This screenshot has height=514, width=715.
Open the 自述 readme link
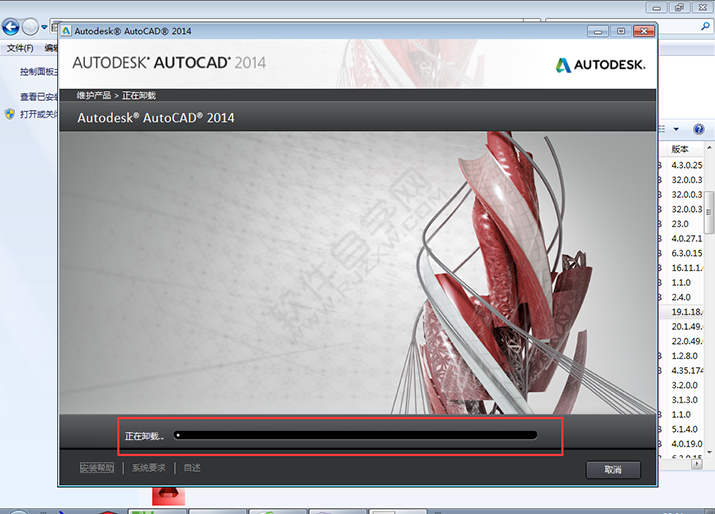pyautogui.click(x=192, y=468)
